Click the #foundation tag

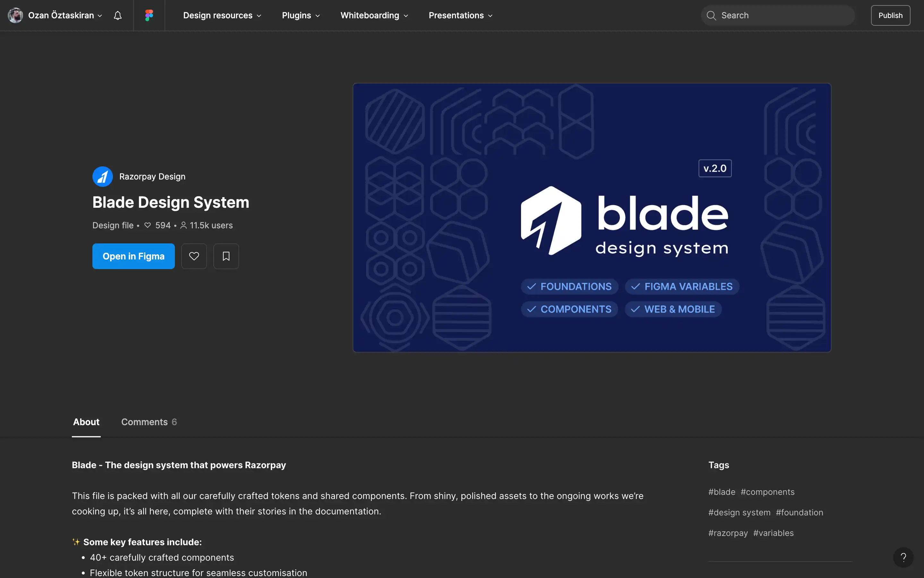(800, 512)
